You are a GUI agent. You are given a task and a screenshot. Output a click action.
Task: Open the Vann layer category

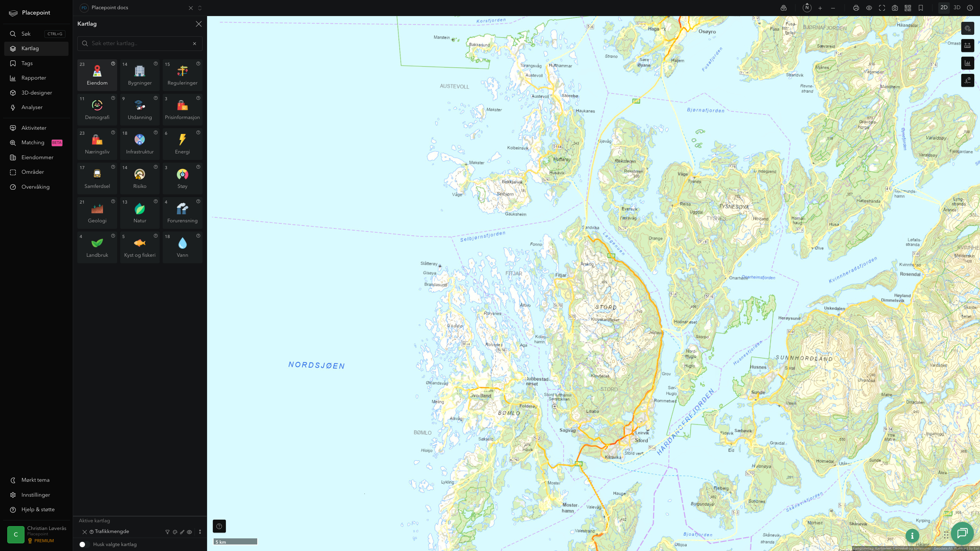182,247
